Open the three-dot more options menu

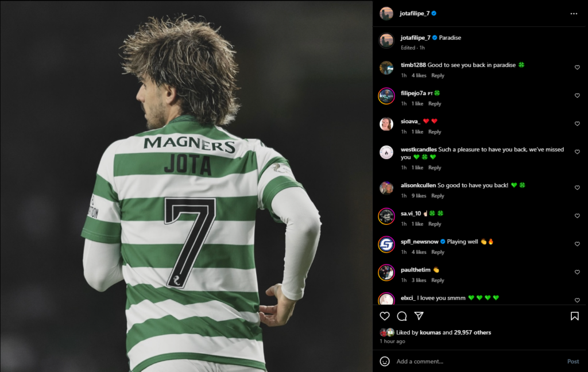pyautogui.click(x=574, y=14)
